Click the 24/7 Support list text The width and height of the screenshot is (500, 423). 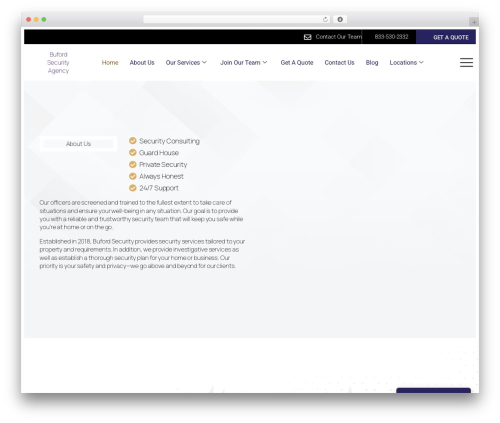(x=159, y=188)
